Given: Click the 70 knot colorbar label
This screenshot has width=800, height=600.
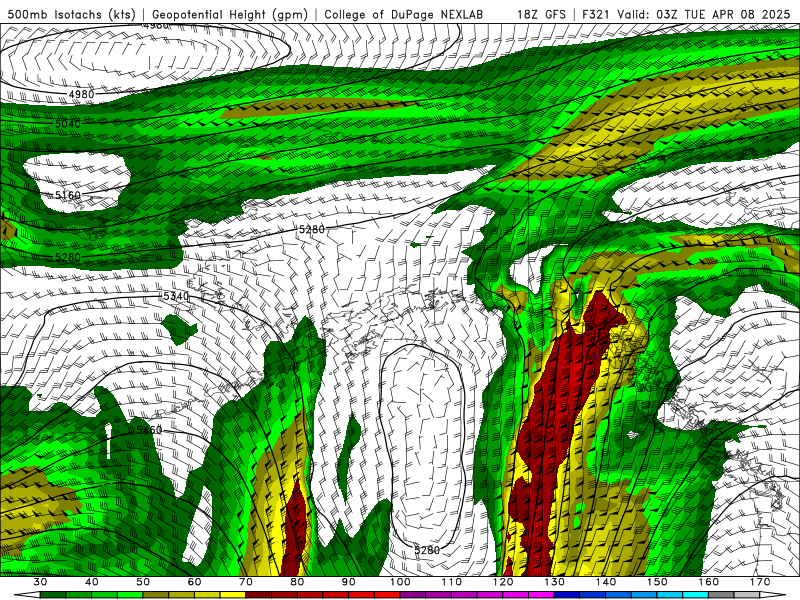Looking at the screenshot, I should coord(246,582).
